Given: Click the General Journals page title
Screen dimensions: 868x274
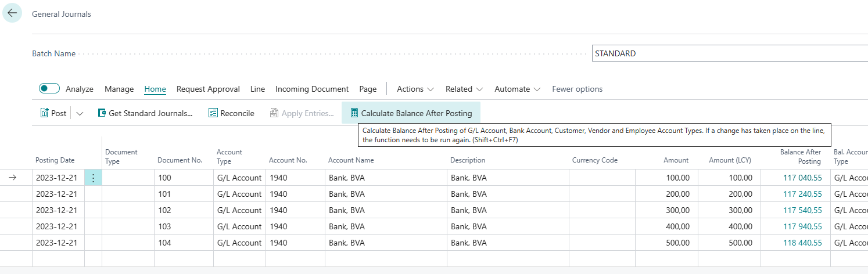Looking at the screenshot, I should point(62,14).
